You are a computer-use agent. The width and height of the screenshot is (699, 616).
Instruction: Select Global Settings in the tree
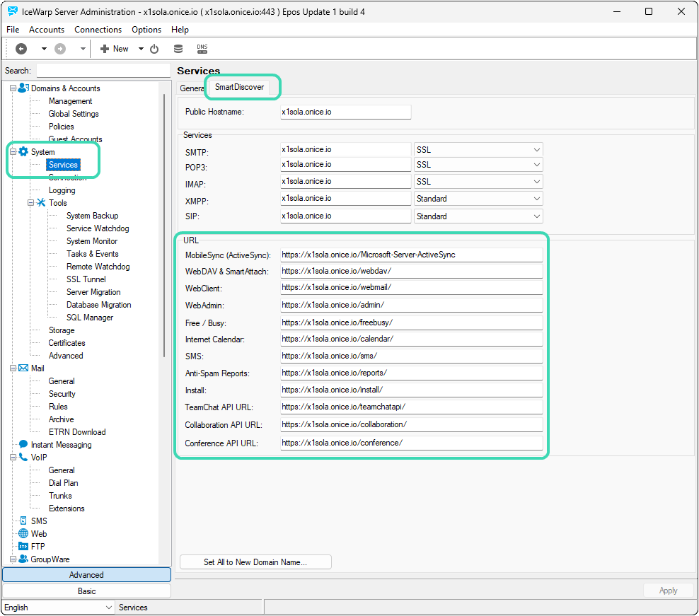[73, 114]
